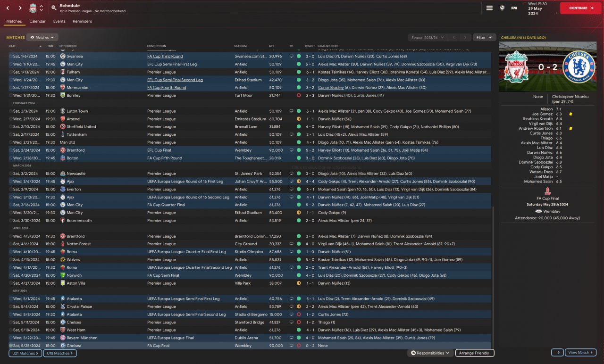The height and width of the screenshot is (364, 604).
Task: Open the Filter dropdown
Action: click(484, 37)
